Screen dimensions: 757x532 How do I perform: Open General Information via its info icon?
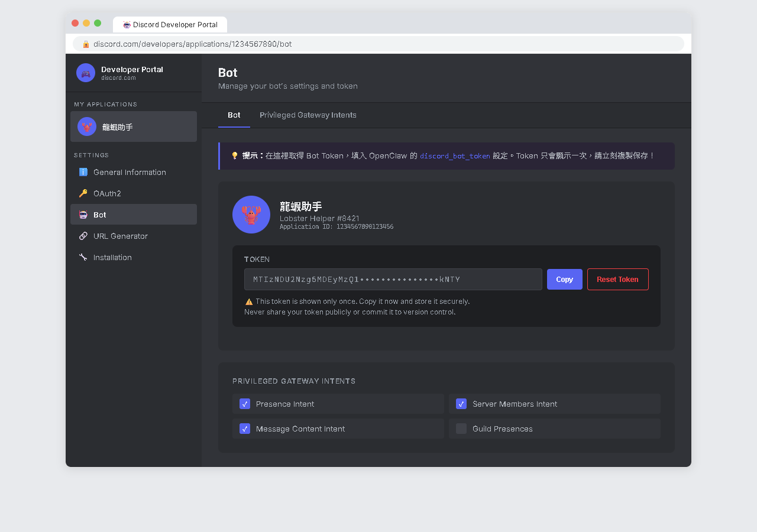point(83,172)
